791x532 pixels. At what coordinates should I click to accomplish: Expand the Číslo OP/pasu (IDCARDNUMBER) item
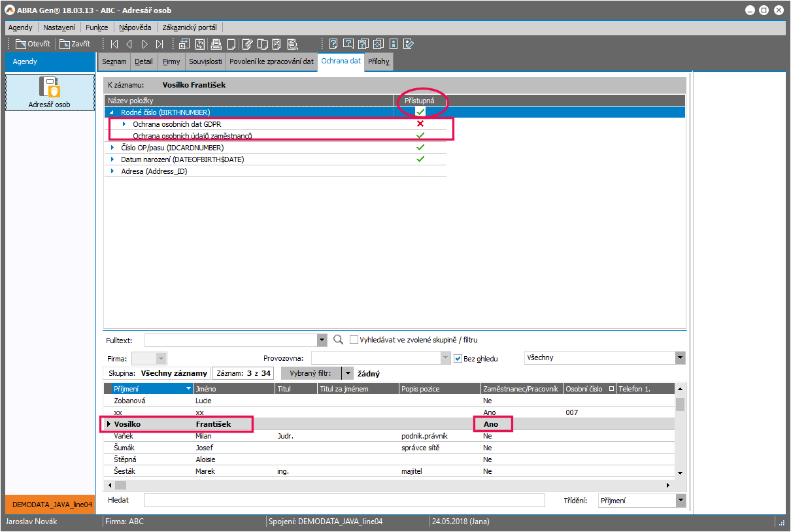click(x=111, y=148)
